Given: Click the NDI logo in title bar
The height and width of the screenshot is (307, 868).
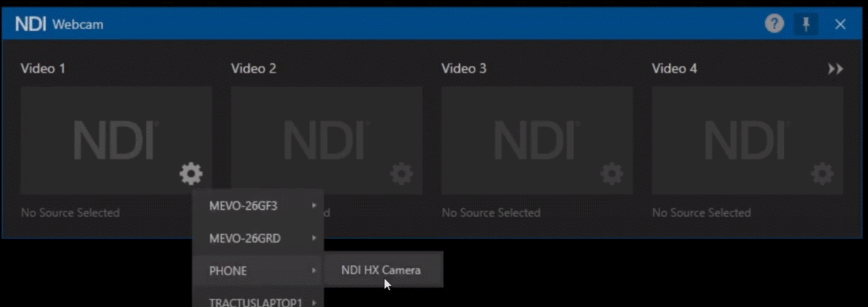Looking at the screenshot, I should point(31,24).
